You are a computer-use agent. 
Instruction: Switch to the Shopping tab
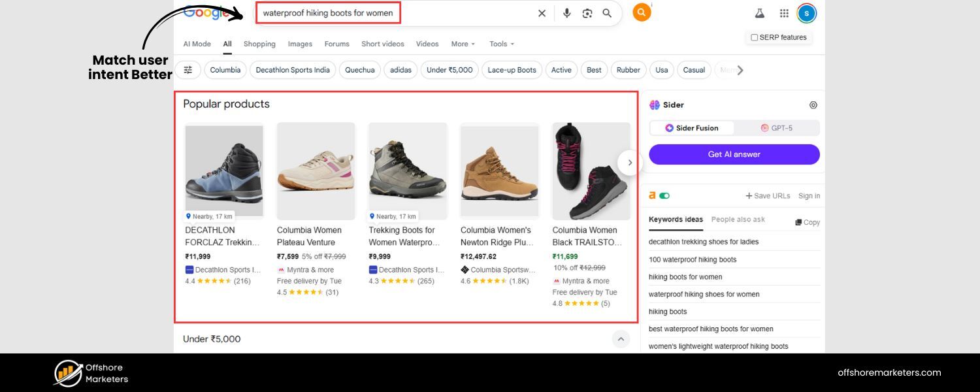pos(259,44)
